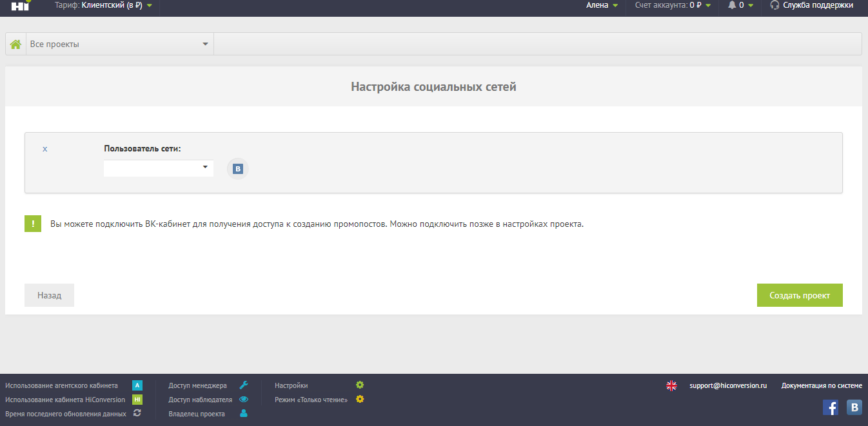This screenshot has height=426, width=868.
Task: Click 'Использование агентского кабинета' legend text
Action: point(61,385)
